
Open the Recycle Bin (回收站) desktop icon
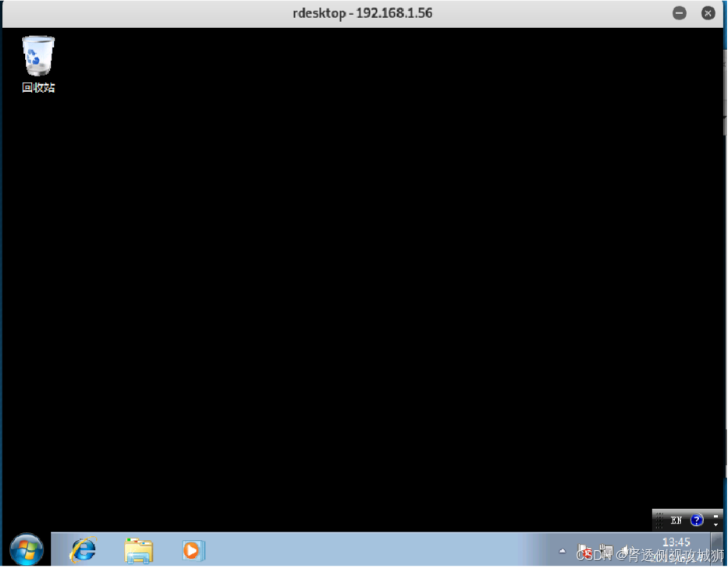click(x=38, y=64)
